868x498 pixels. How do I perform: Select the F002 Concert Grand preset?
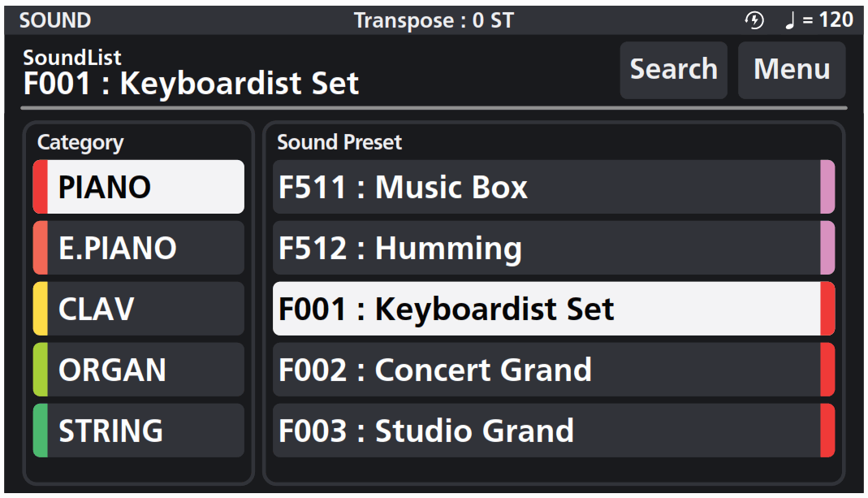pos(552,370)
